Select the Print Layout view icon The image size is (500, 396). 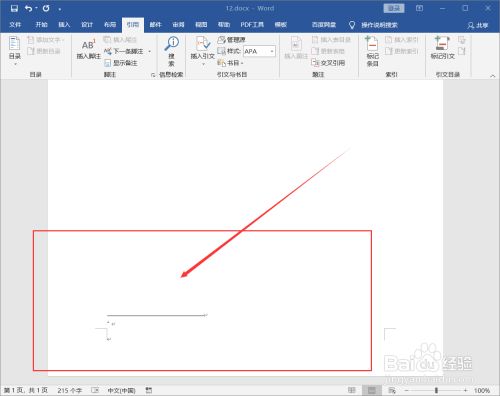(372, 390)
